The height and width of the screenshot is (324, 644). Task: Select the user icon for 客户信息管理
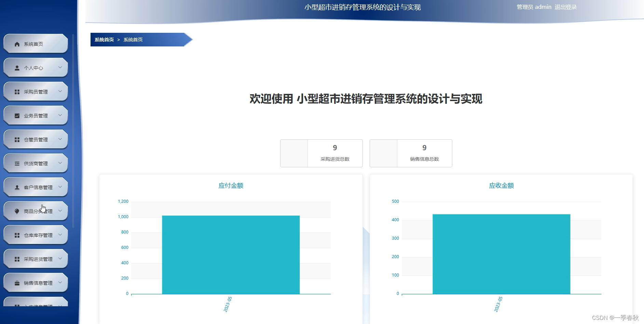click(x=16, y=187)
